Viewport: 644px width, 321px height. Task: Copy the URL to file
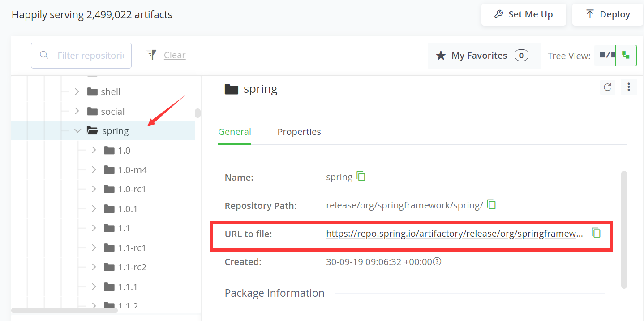(596, 233)
